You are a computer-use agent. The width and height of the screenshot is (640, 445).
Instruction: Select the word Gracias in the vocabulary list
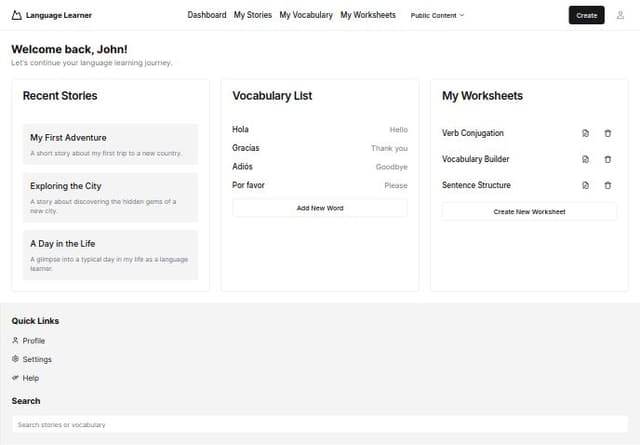[x=246, y=148]
